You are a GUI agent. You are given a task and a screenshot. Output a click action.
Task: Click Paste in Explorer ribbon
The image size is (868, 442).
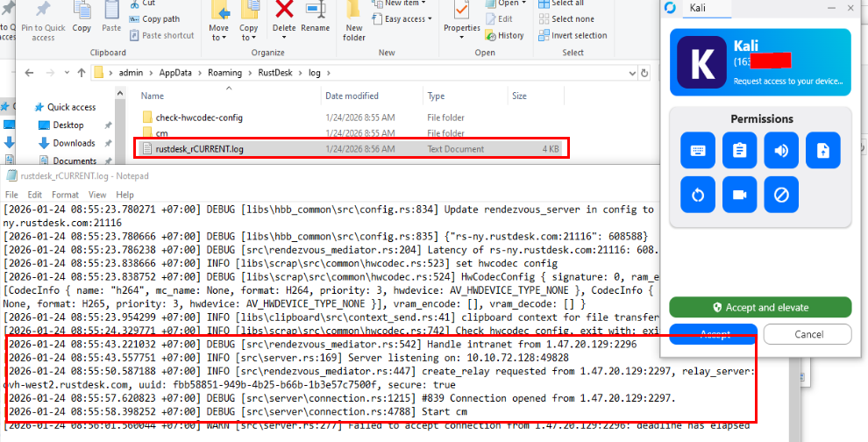(x=111, y=17)
